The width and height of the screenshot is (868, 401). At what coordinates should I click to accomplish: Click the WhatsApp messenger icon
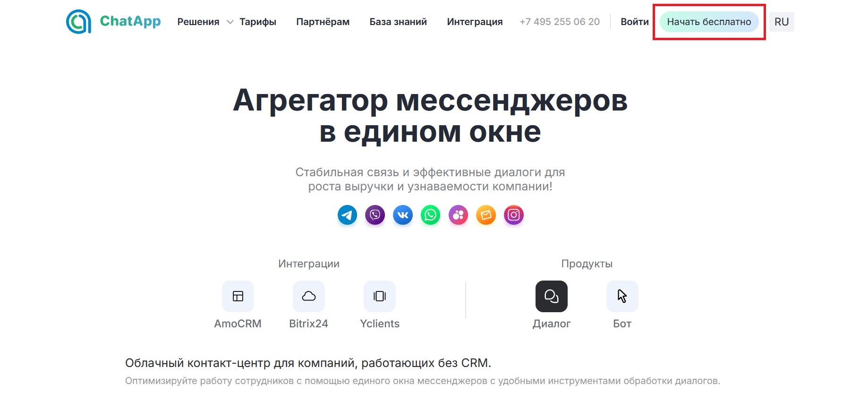(x=431, y=215)
